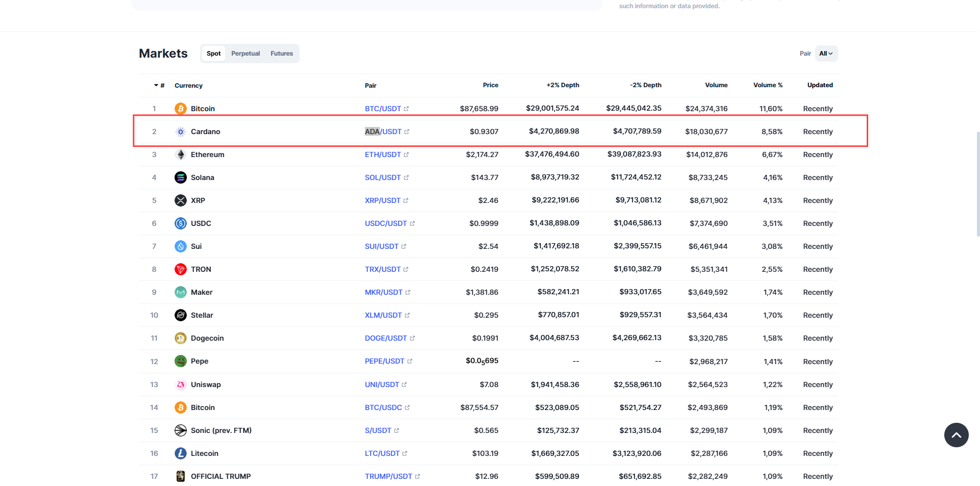Screen dimensions: 980x486
Task: Click the Sonic (prev. FTM) coin icon
Action: (x=181, y=430)
